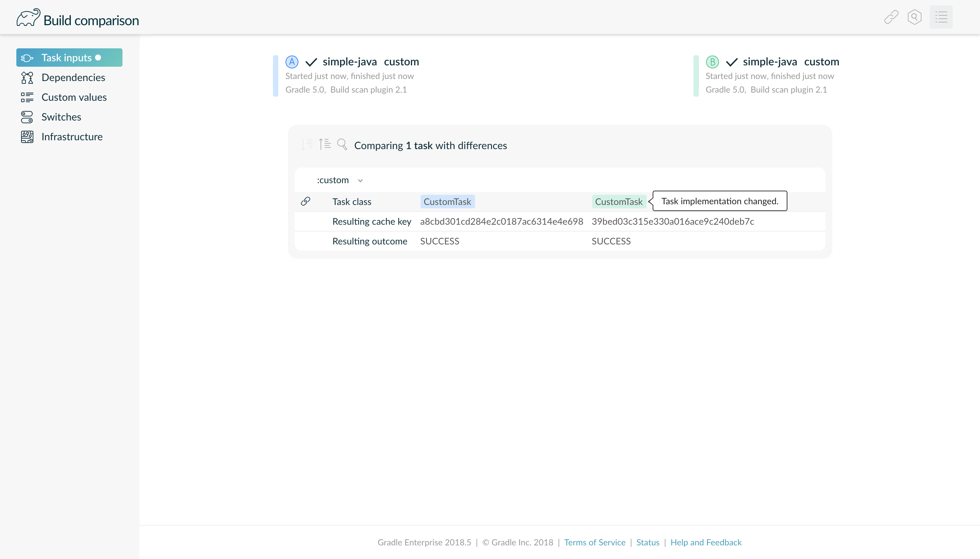980x559 pixels.
Task: Open the Terms of Service link
Action: [x=594, y=542]
